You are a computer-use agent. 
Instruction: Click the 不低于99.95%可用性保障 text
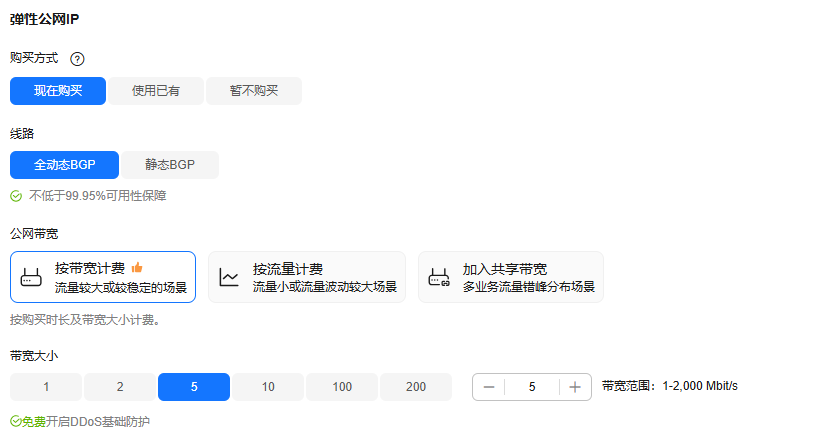98,196
